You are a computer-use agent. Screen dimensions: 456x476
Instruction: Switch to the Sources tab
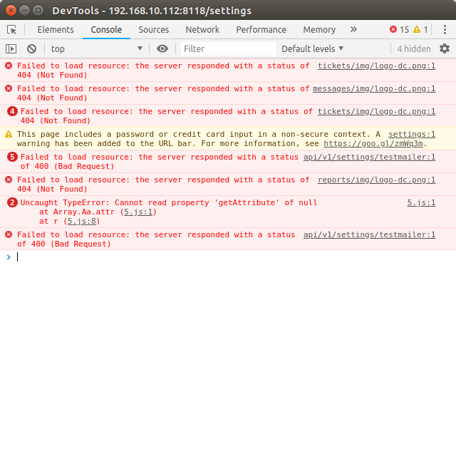click(x=154, y=30)
